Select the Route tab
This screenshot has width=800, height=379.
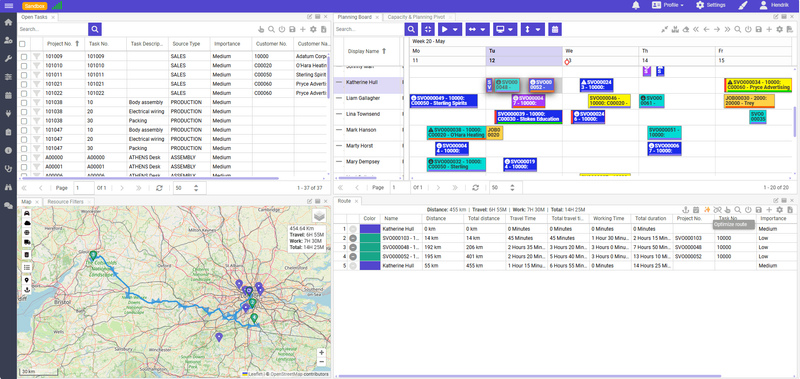[344, 201]
